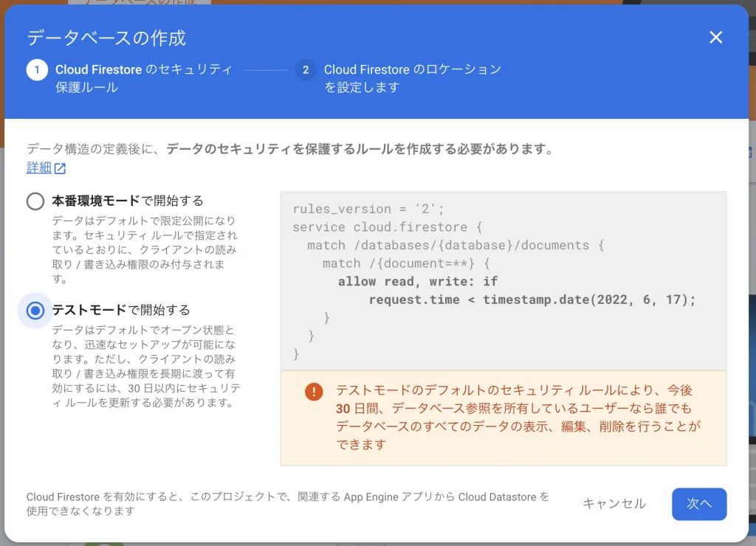
Task: Select the テストモード radio button
Action: pyautogui.click(x=35, y=311)
